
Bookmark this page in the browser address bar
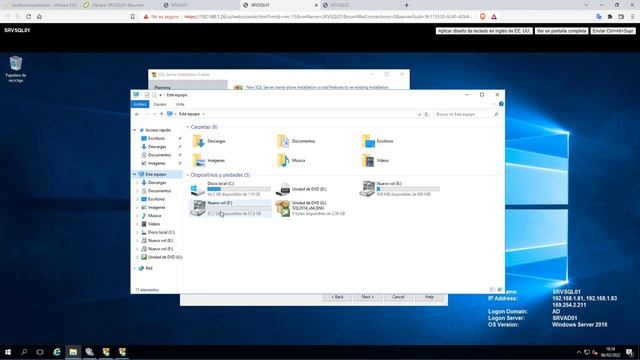coord(133,17)
